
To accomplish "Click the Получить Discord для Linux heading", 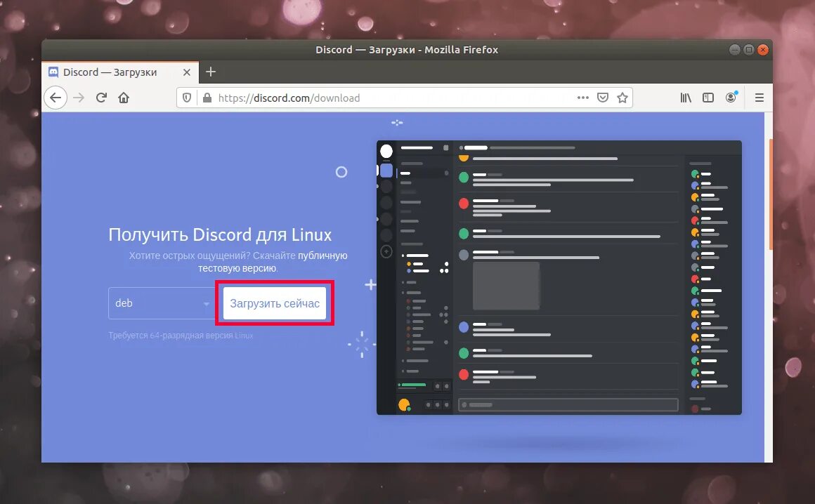I will click(x=220, y=234).
